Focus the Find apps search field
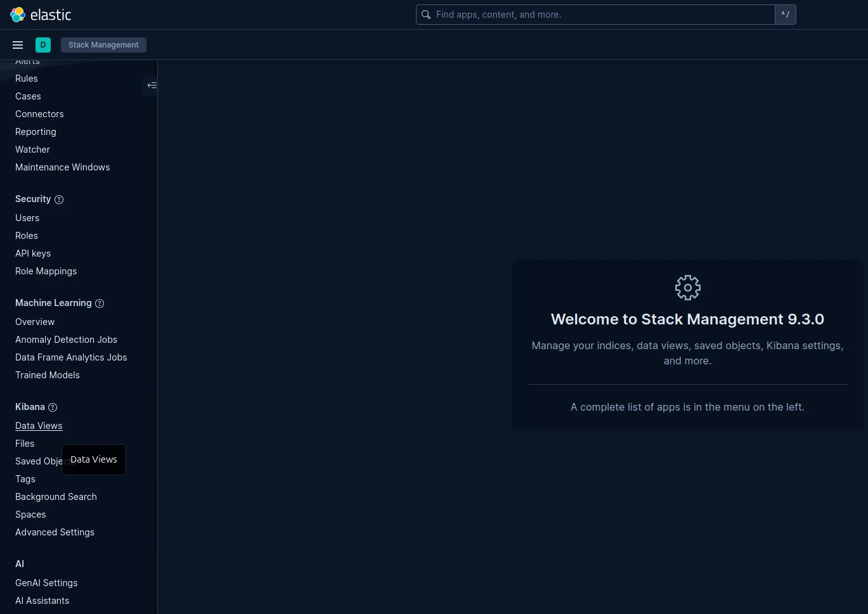This screenshot has height=614, width=868. (x=602, y=15)
